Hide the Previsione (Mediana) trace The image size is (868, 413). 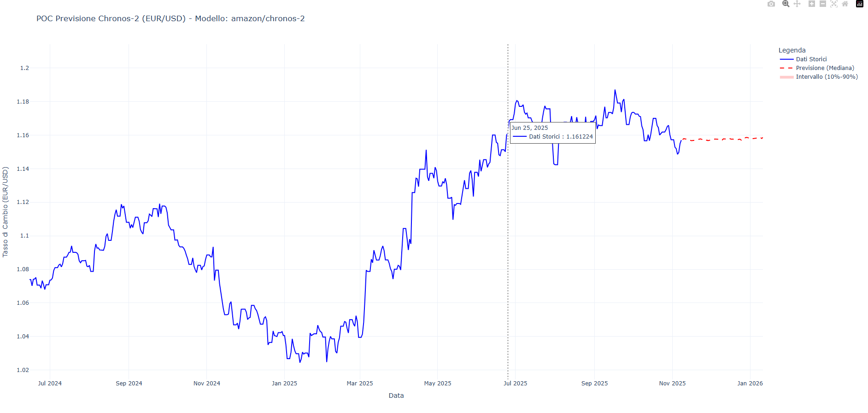pyautogui.click(x=825, y=68)
